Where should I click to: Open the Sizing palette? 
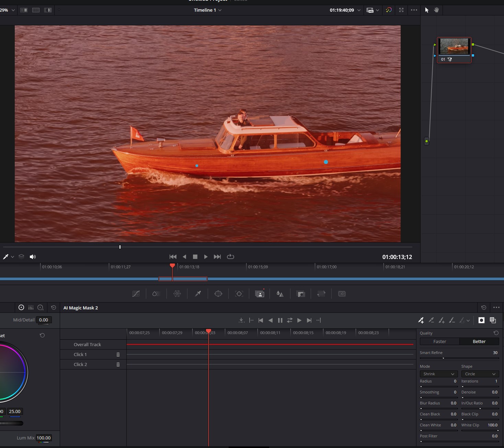pos(321,294)
